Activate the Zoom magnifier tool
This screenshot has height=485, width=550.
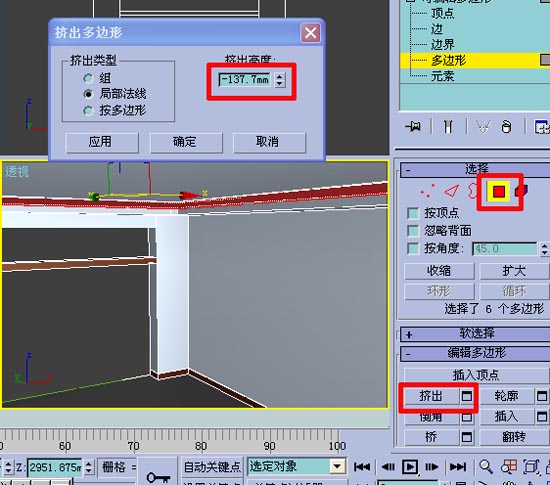point(486,467)
